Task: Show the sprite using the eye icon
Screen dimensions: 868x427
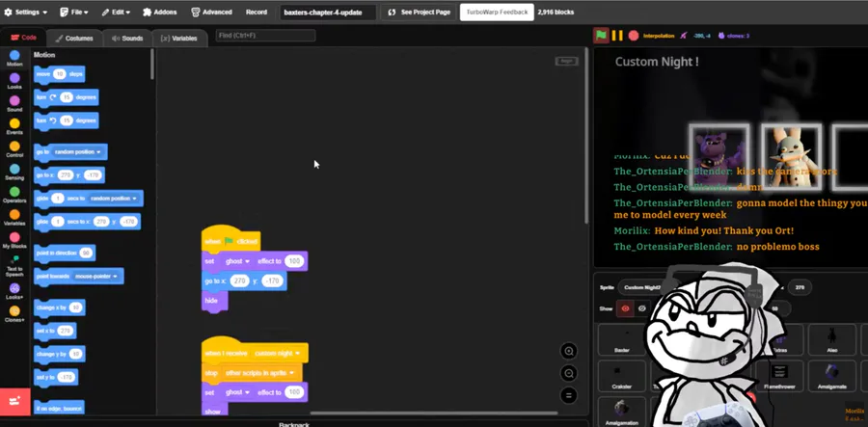Action: pyautogui.click(x=626, y=308)
